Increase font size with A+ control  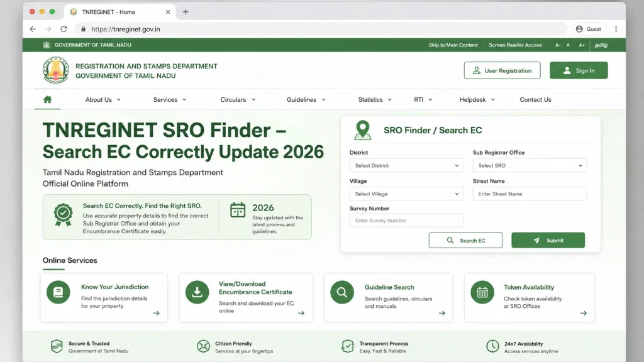582,45
